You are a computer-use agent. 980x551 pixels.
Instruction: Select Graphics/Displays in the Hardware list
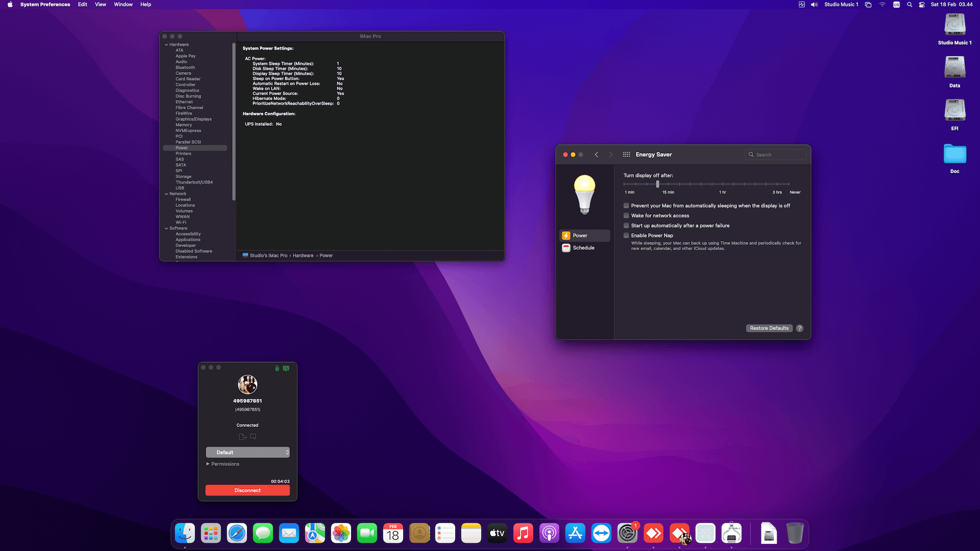click(193, 119)
